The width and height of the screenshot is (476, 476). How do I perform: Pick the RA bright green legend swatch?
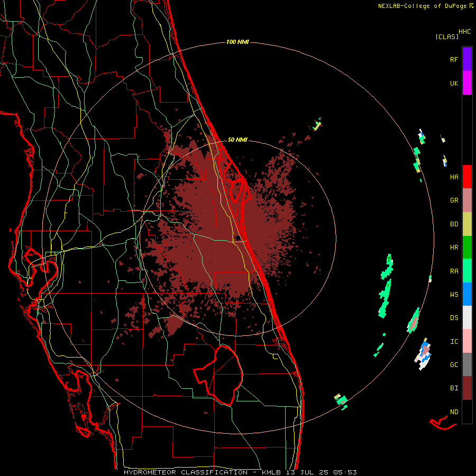pos(467,271)
